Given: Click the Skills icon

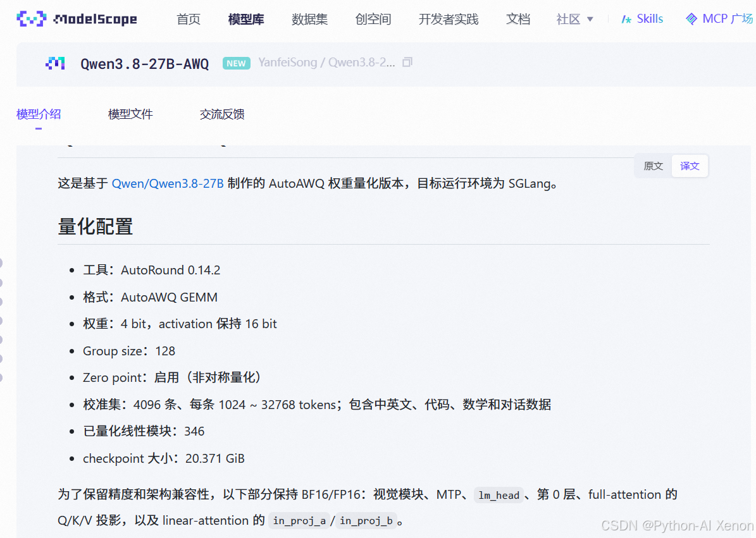Looking at the screenshot, I should [x=626, y=19].
